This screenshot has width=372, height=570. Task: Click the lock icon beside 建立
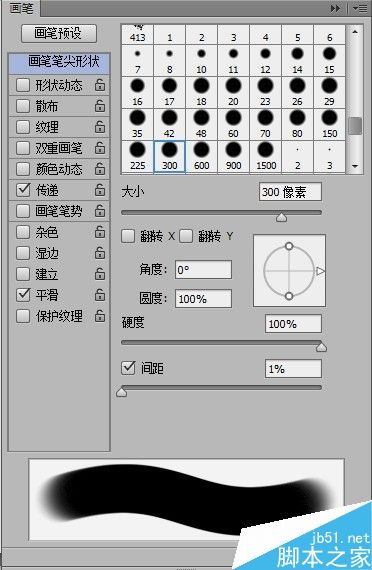click(x=100, y=274)
